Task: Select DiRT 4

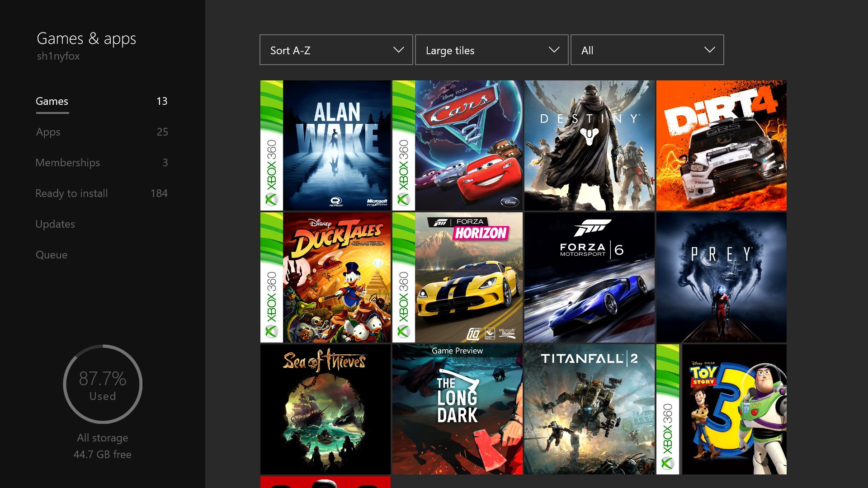Action: [x=721, y=145]
